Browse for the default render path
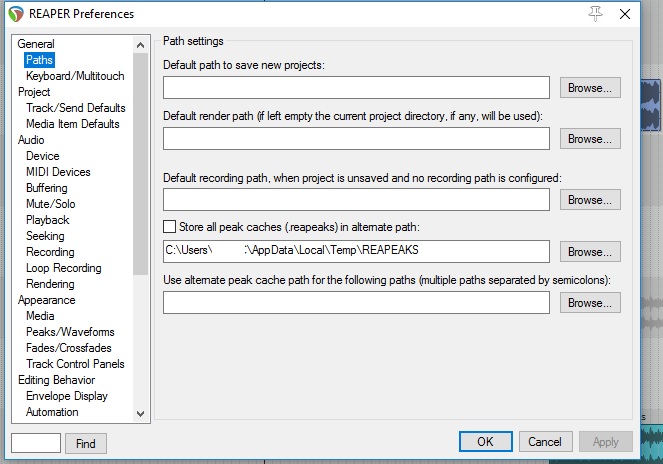Viewport: 663px width, 464px height. pyautogui.click(x=590, y=139)
